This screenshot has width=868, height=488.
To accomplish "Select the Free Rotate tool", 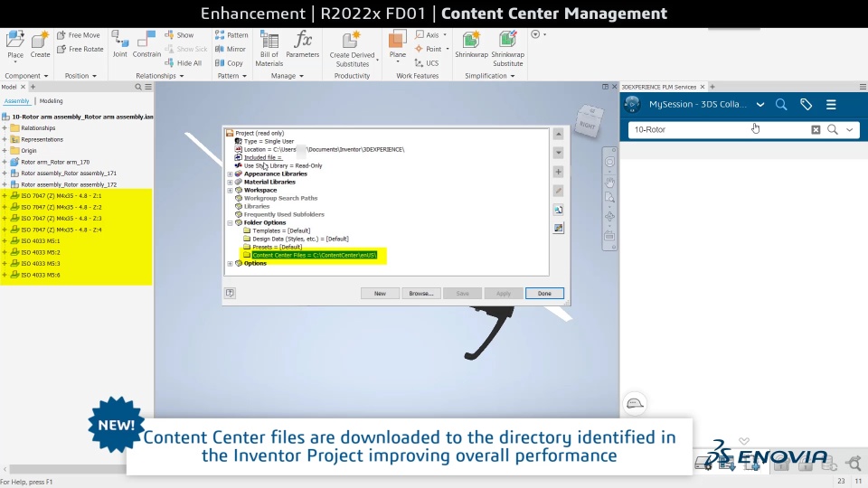I will (80, 49).
